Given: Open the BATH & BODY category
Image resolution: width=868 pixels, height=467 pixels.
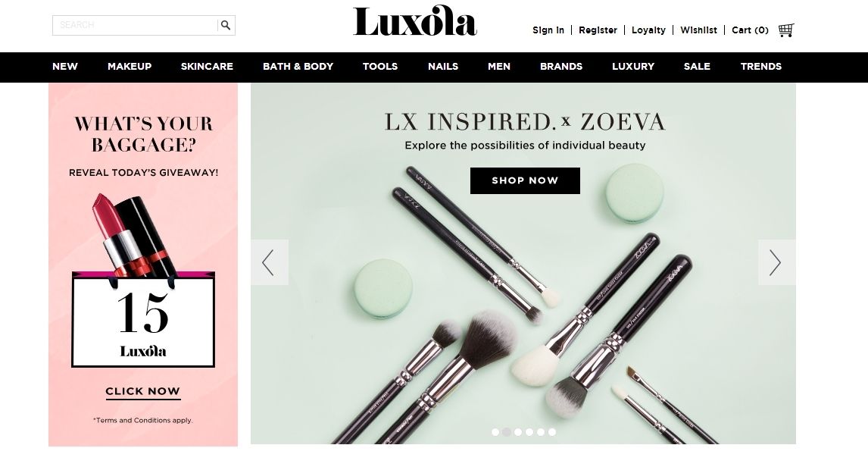Looking at the screenshot, I should point(298,67).
